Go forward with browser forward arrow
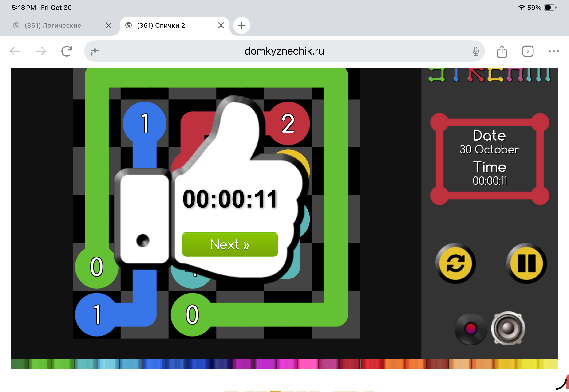 click(x=40, y=51)
